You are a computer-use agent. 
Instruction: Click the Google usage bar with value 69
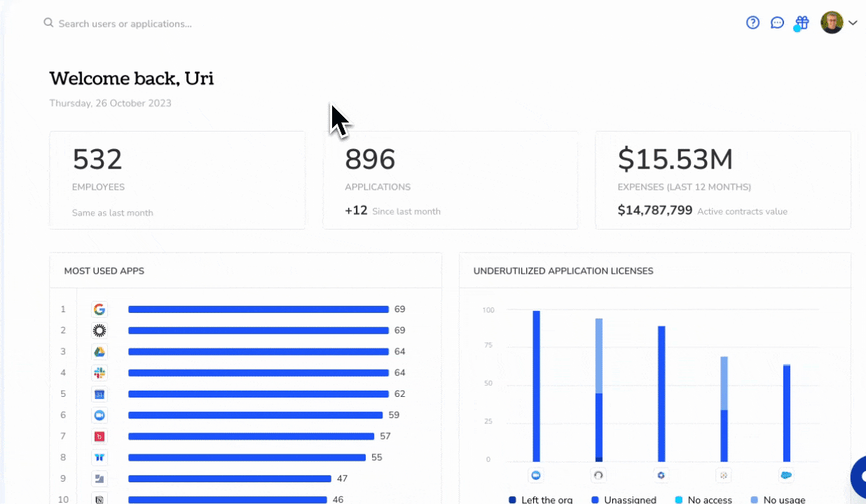tap(259, 309)
